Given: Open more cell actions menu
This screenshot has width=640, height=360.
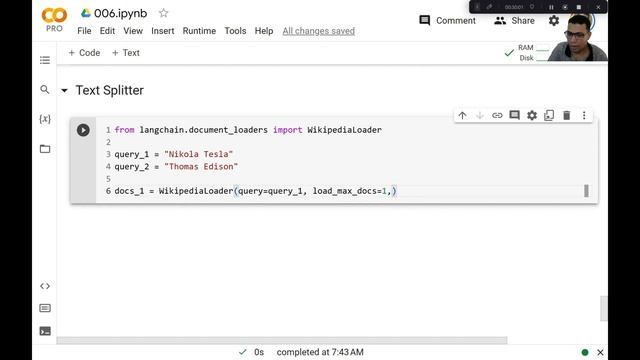Looking at the screenshot, I should coord(584,116).
